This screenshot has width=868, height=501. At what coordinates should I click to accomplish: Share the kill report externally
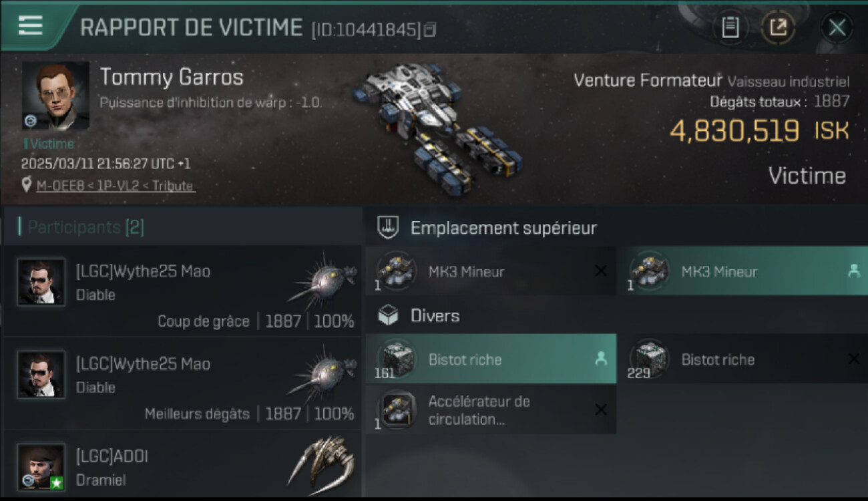(779, 27)
